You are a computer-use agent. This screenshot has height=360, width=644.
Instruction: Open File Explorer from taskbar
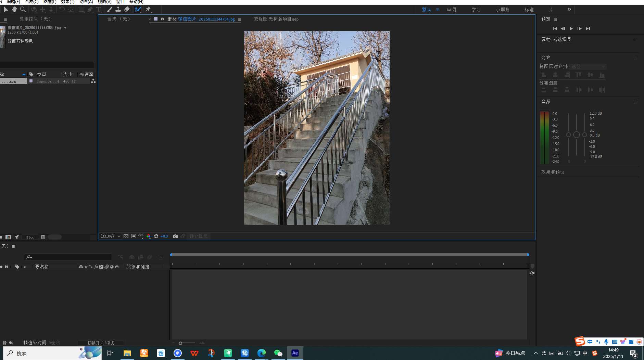coord(127,353)
